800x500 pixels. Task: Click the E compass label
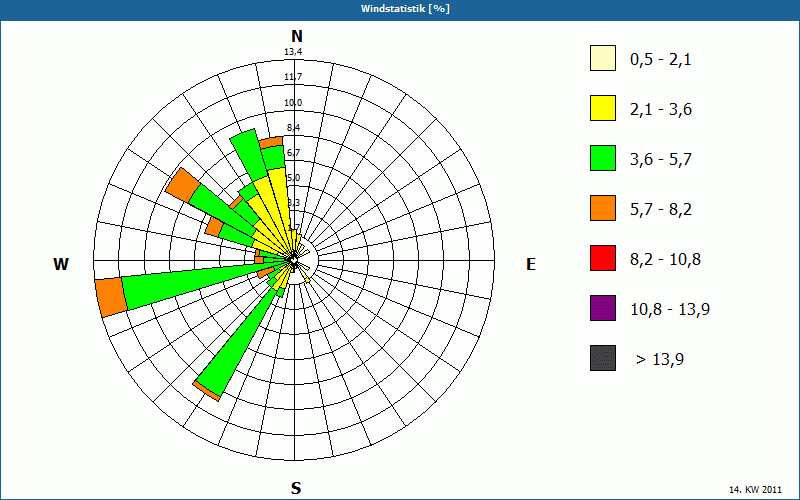tap(531, 264)
